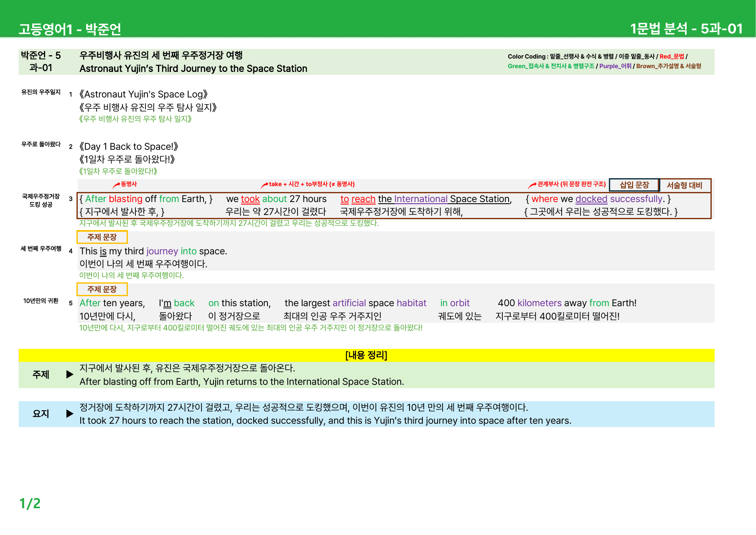Image resolution: width=756 pixels, height=535 pixels.
Task: Click the 박준언 - 5 과-01 lesson label
Action: 41,61
